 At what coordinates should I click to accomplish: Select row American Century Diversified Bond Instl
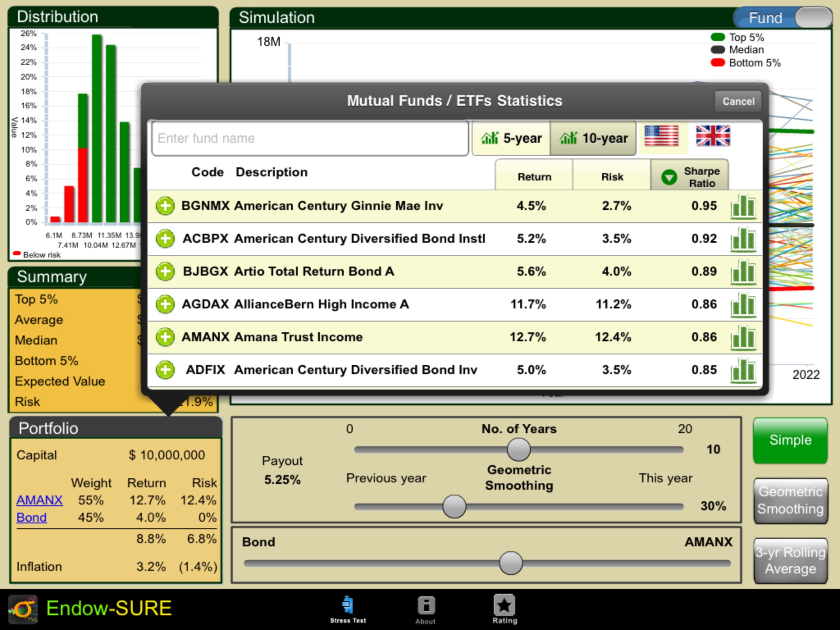(x=454, y=239)
